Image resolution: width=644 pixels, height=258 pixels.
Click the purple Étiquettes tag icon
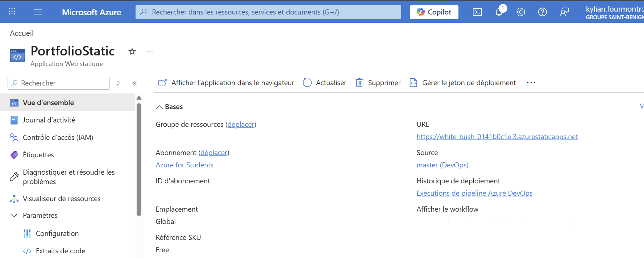pyautogui.click(x=14, y=155)
